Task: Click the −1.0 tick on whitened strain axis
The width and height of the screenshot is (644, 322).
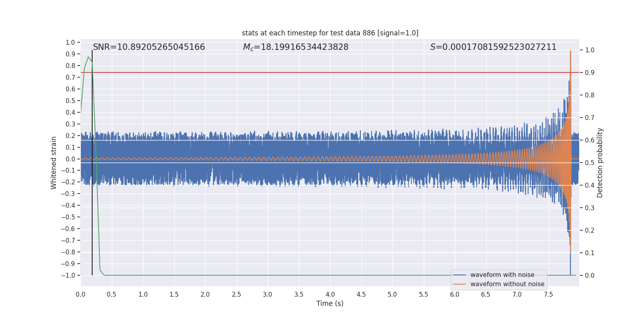Action: (x=68, y=276)
